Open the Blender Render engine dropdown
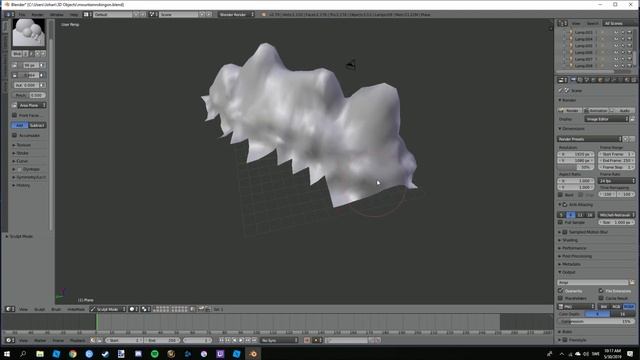 click(x=236, y=14)
